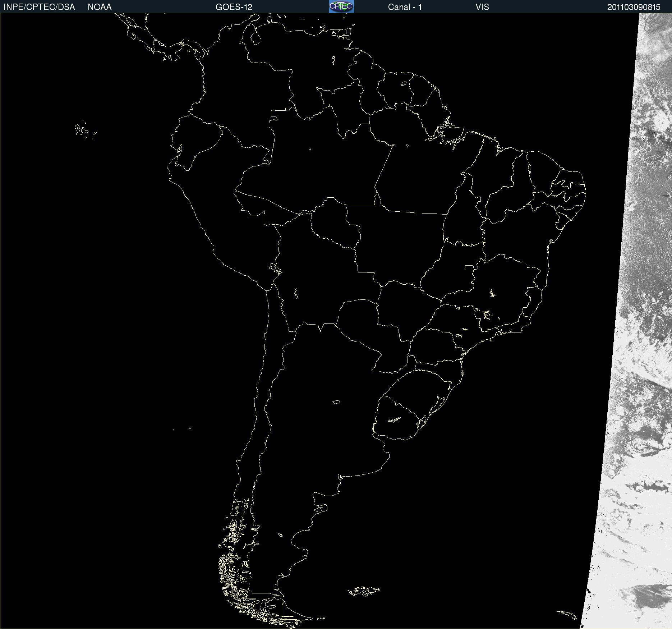This screenshot has width=672, height=629.
Task: Click the GOES-12 satellite label
Action: point(234,7)
